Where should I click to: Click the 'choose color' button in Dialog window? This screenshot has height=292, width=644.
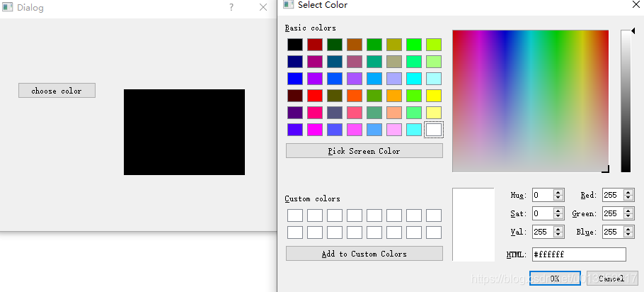(57, 91)
